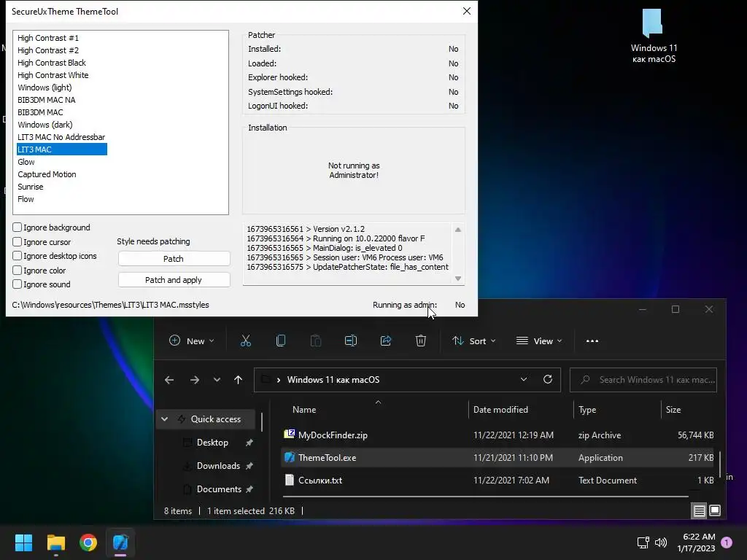The image size is (747, 560).
Task: Click the Ссылки.txt document icon
Action: click(289, 480)
